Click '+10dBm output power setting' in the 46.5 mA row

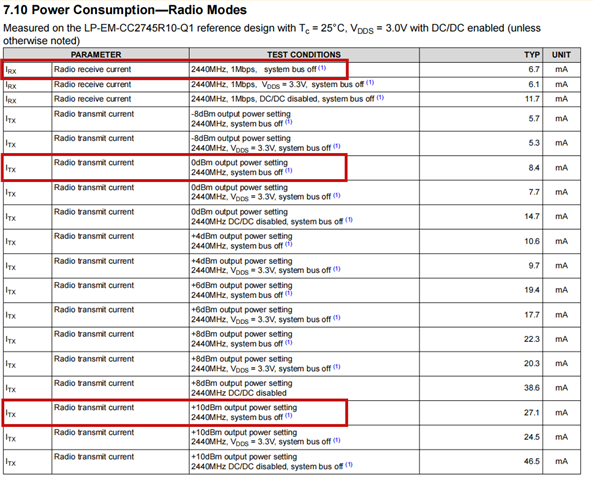pyautogui.click(x=244, y=457)
